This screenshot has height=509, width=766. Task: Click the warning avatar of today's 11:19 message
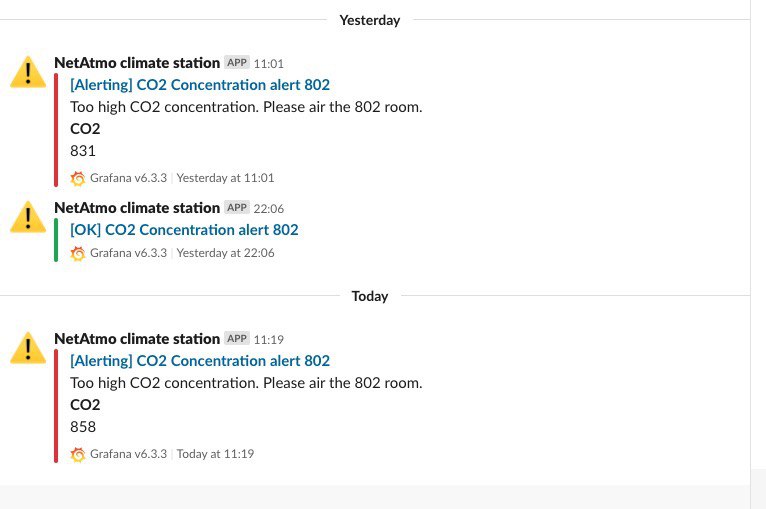tap(28, 348)
